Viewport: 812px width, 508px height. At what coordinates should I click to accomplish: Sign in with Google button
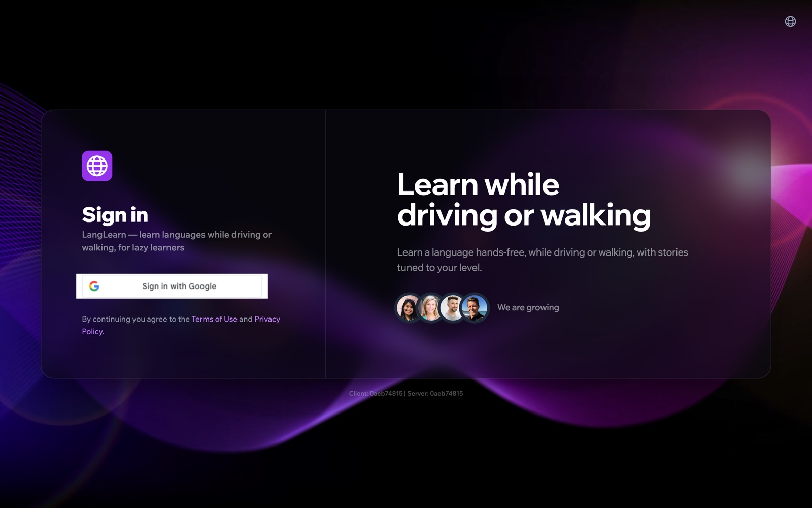point(172,286)
